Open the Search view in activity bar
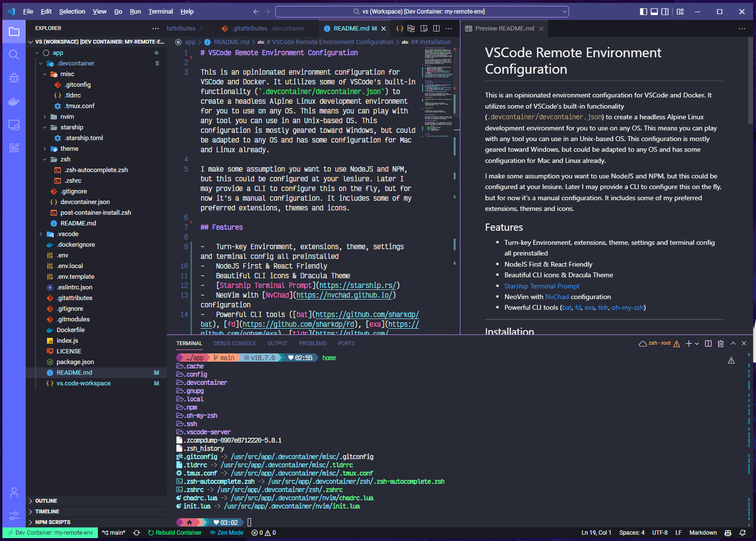Image resolution: width=756 pixels, height=541 pixels. 14,54
